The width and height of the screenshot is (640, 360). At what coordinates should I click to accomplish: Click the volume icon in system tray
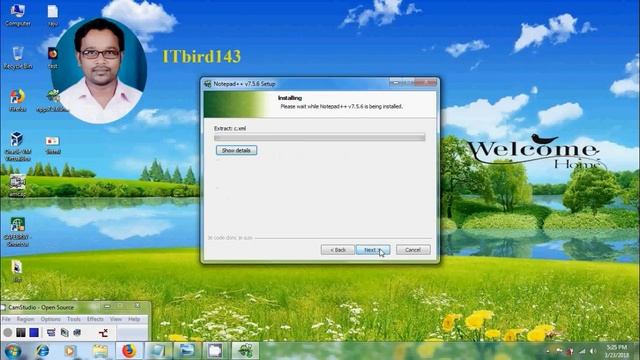click(593, 351)
